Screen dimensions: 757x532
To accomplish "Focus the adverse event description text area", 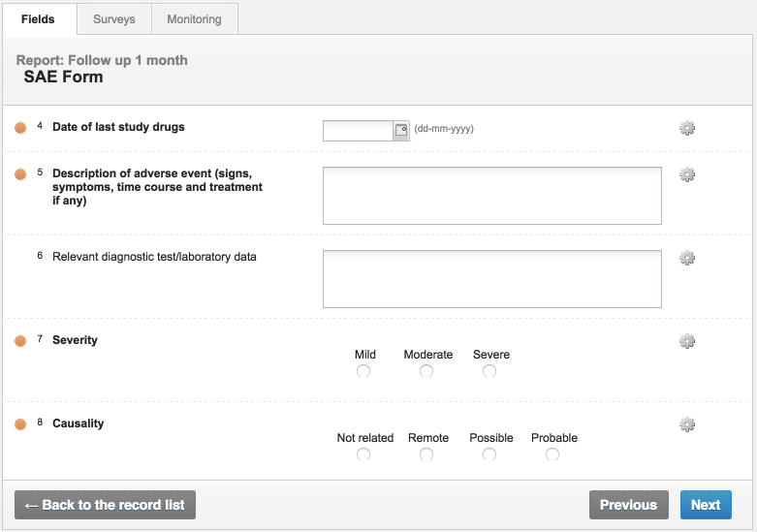I will point(492,196).
